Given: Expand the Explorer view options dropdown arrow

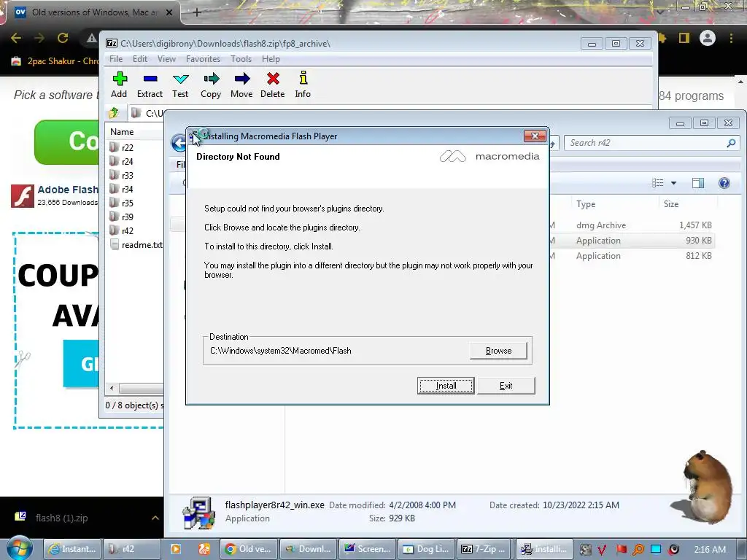Looking at the screenshot, I should 673,183.
